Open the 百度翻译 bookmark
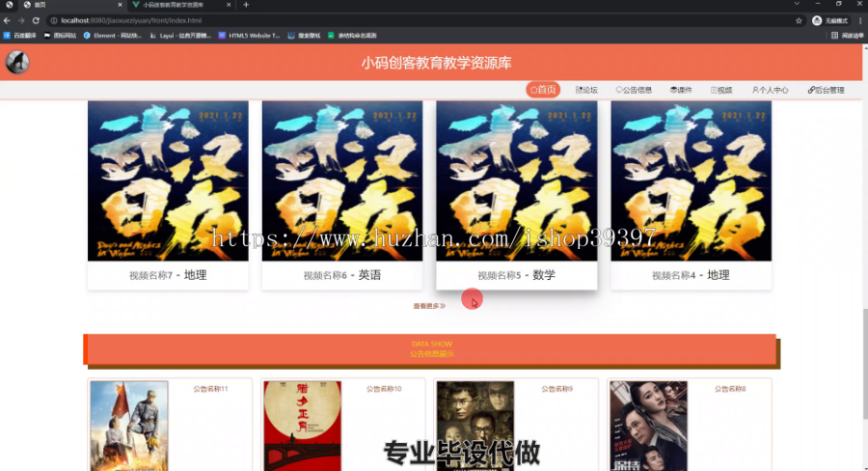This screenshot has width=868, height=471. click(x=20, y=36)
